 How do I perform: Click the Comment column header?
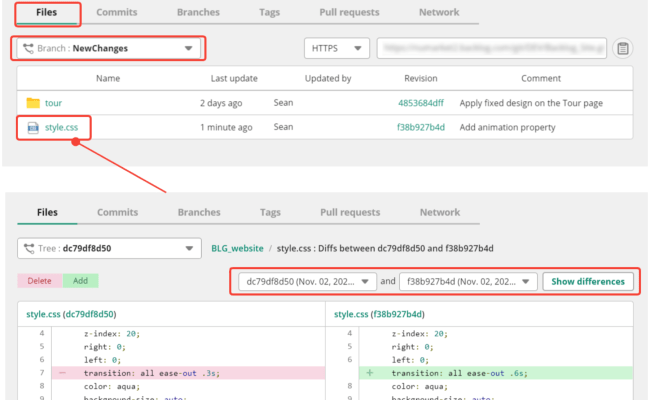coord(541,78)
